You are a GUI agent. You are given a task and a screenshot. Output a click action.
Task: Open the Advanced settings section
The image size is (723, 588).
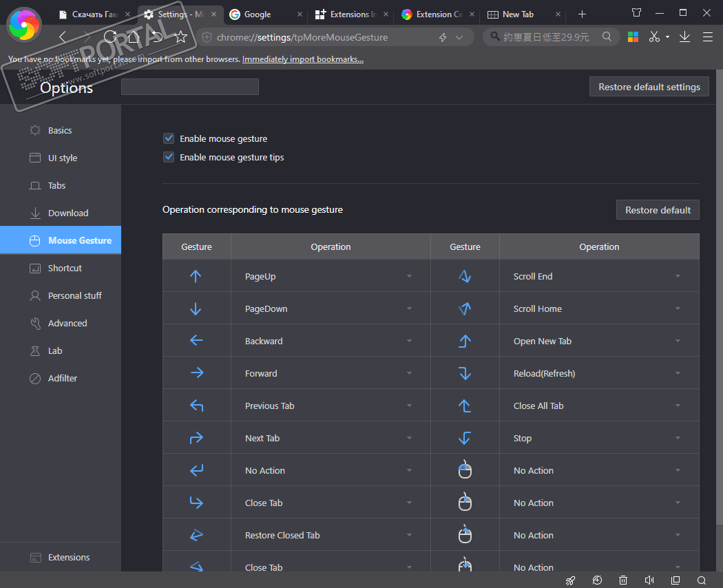tap(61, 324)
